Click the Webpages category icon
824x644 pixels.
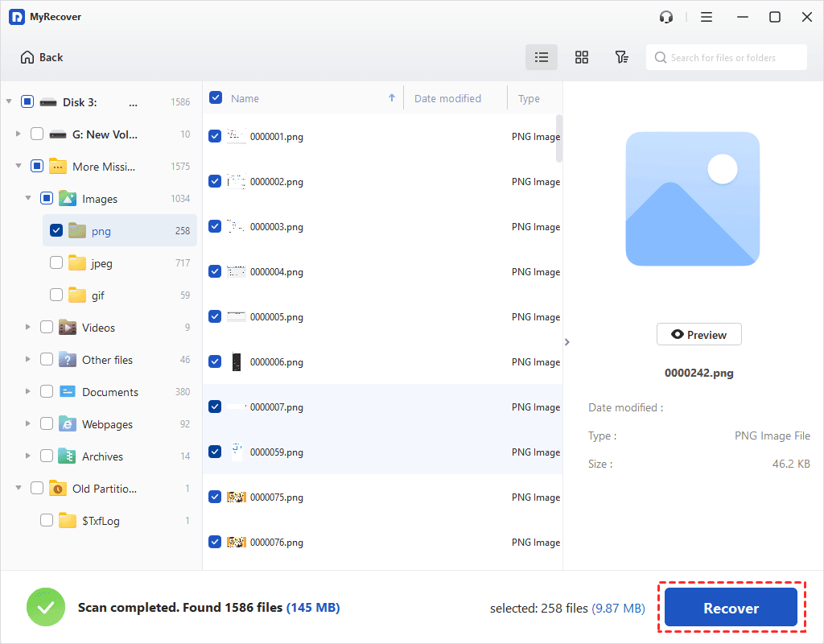pyautogui.click(x=68, y=424)
